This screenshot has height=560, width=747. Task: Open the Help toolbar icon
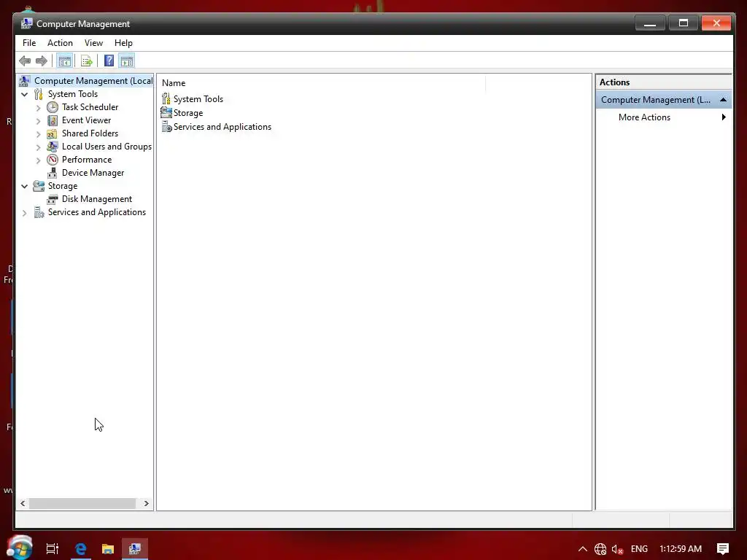point(109,61)
